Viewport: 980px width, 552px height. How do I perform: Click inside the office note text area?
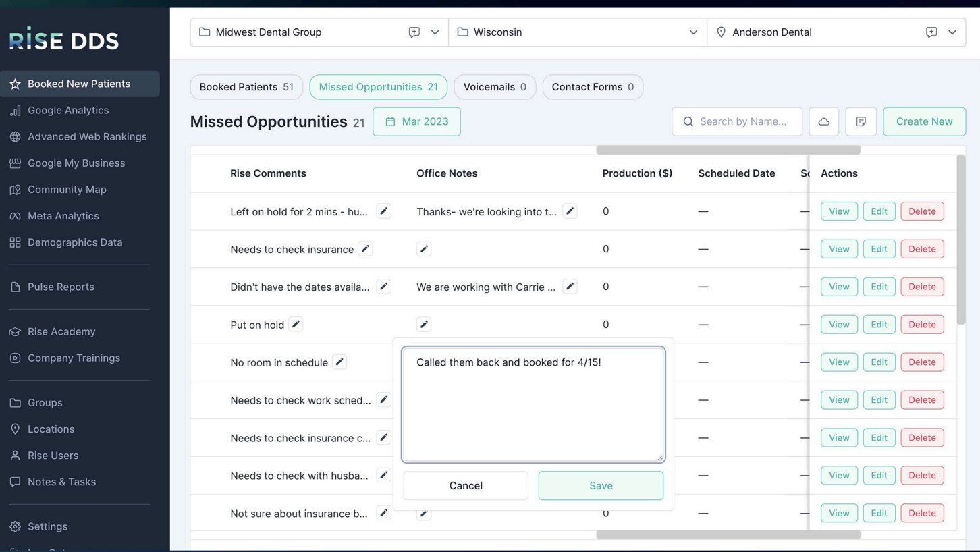pyautogui.click(x=533, y=404)
